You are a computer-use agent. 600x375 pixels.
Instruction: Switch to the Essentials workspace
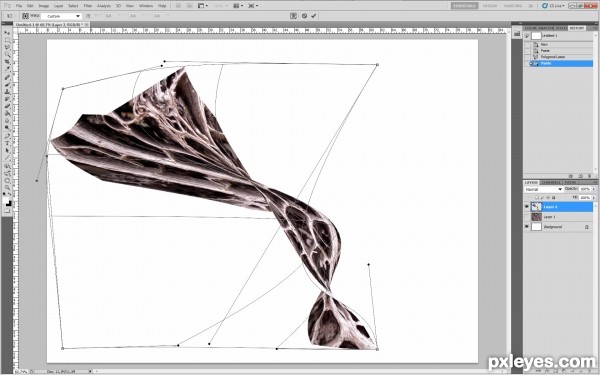[464, 6]
